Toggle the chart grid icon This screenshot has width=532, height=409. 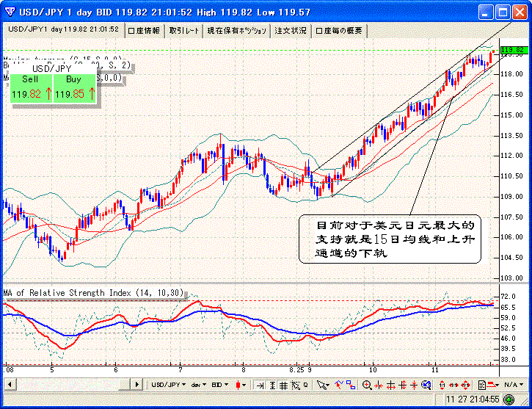pos(284,386)
